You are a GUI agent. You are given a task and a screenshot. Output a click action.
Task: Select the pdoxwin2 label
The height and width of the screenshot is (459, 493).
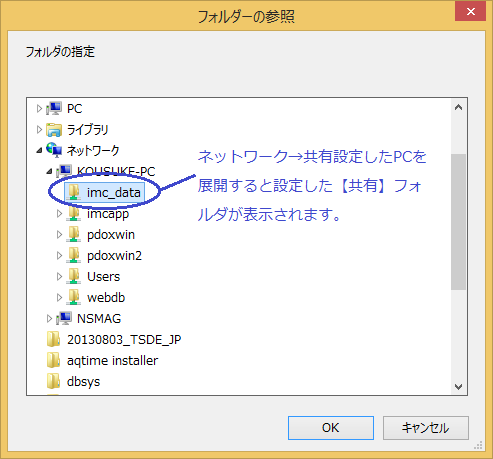coord(114,256)
